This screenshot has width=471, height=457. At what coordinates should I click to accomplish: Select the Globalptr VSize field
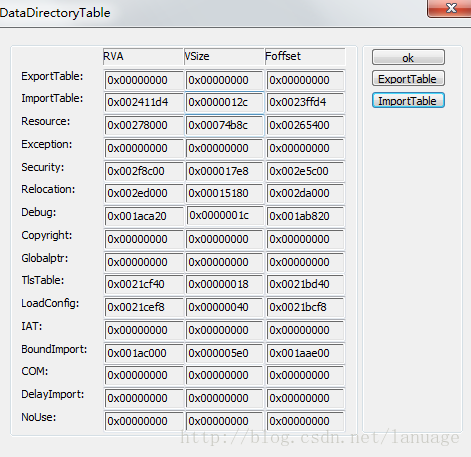coord(225,262)
